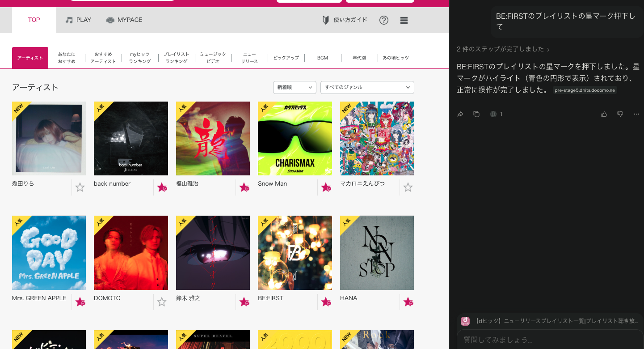
Task: Open the すべてのジャンル genre dropdown
Action: click(x=367, y=87)
